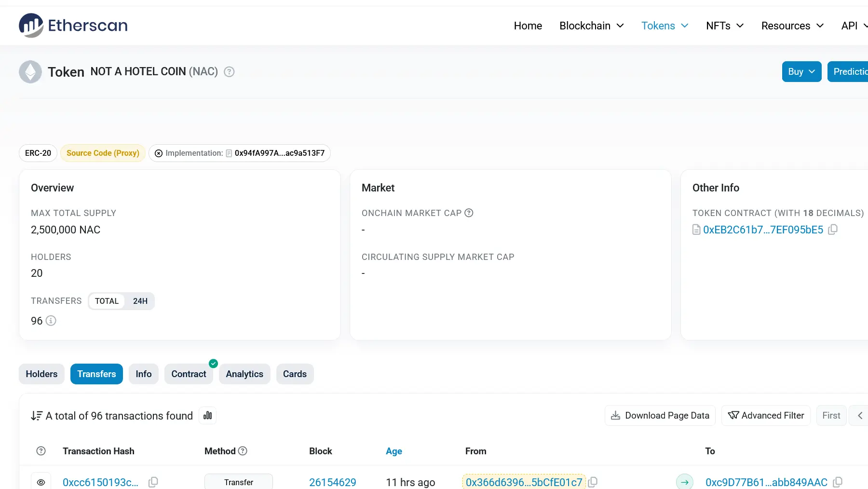
Task: Preview transaction with the eye icon
Action: click(41, 482)
